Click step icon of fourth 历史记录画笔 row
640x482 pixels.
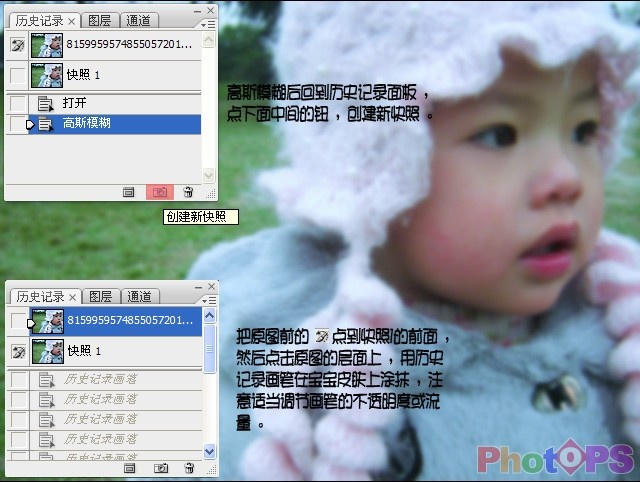tap(46, 440)
